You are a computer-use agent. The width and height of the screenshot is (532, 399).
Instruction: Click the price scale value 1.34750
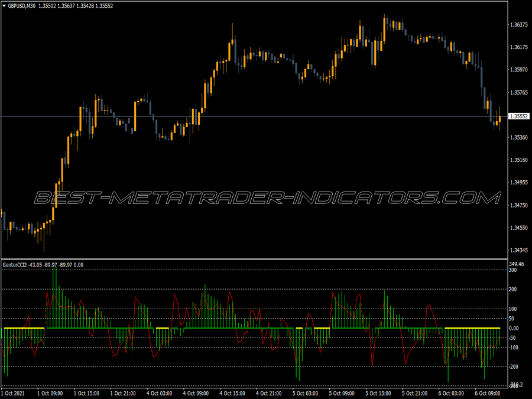[x=519, y=205]
